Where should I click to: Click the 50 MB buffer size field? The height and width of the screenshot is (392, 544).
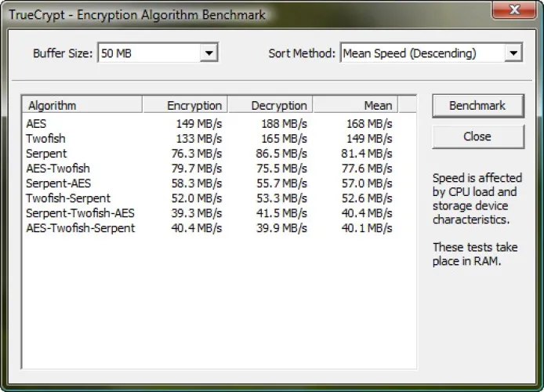click(158, 53)
